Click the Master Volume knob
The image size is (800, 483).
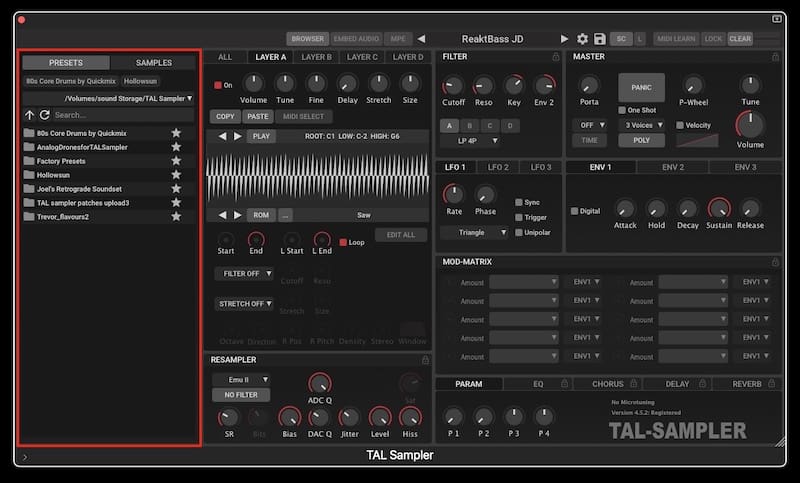coord(750,124)
